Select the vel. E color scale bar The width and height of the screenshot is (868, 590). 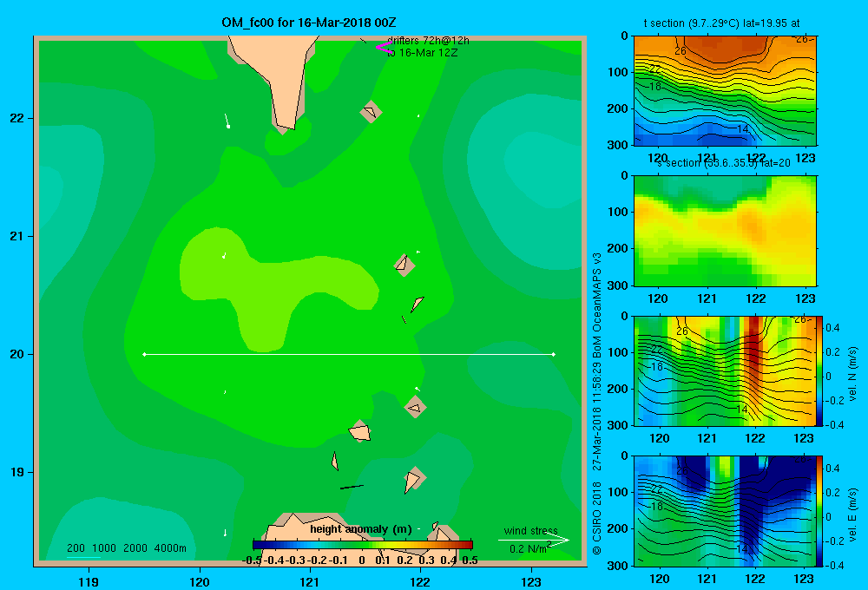point(820,511)
